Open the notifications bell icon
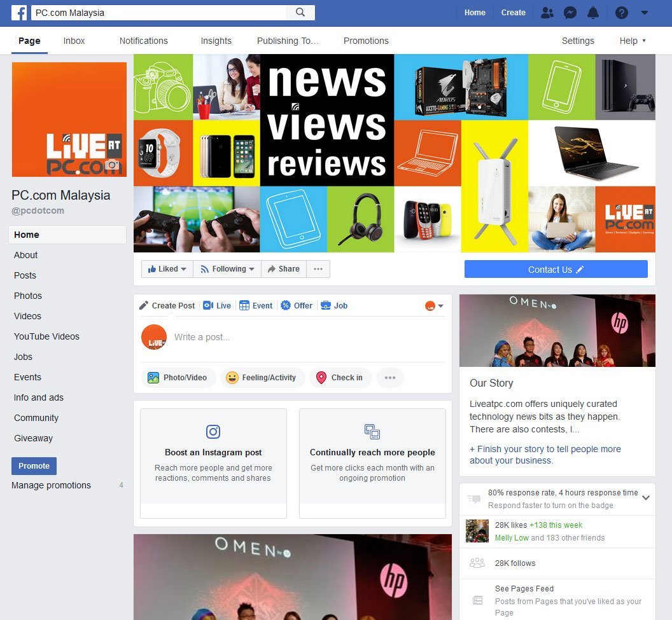The image size is (672, 620). point(592,13)
